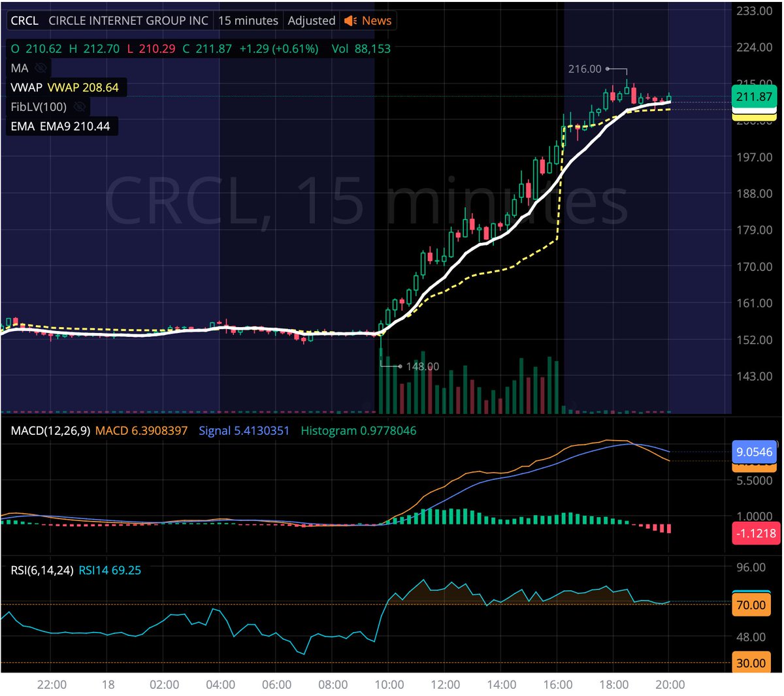Click the open price O 210.62

[x=37, y=48]
